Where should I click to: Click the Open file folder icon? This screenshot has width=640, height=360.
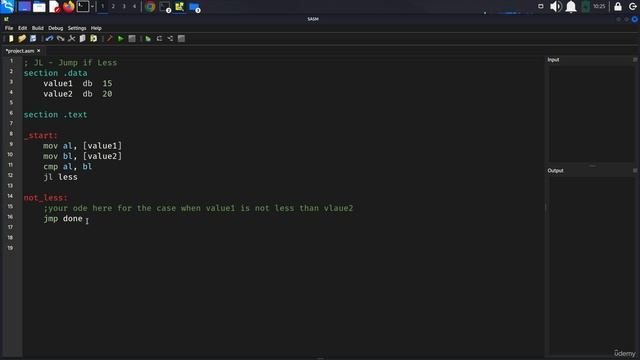click(x=22, y=38)
